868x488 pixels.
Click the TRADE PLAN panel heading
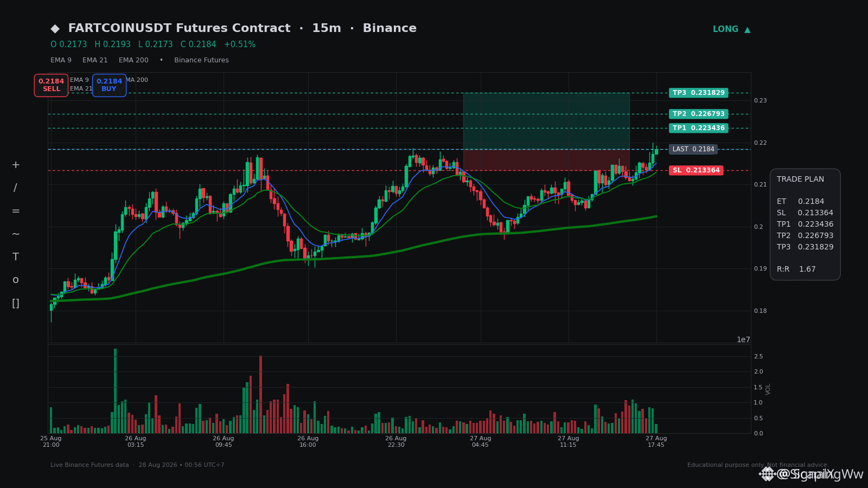coord(800,179)
